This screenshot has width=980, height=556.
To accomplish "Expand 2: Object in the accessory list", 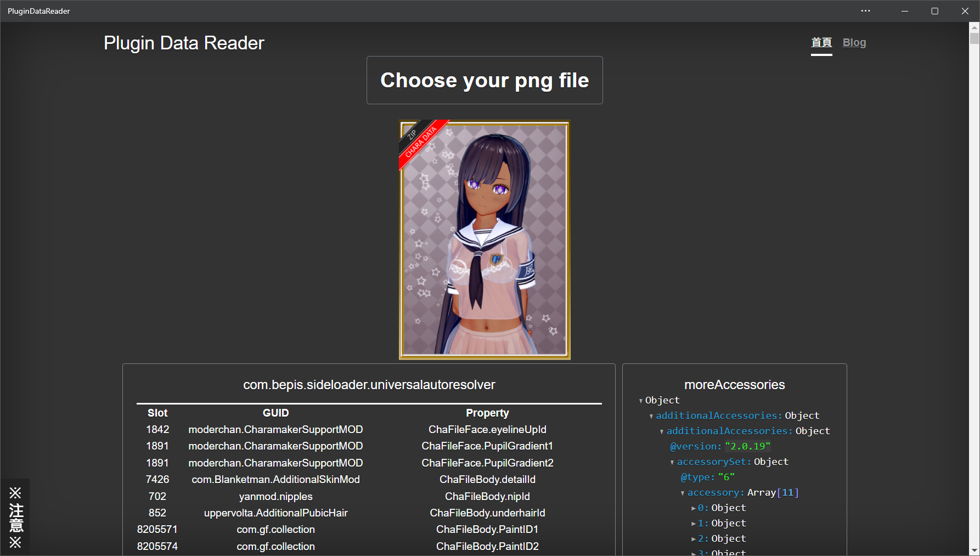I will [x=694, y=538].
